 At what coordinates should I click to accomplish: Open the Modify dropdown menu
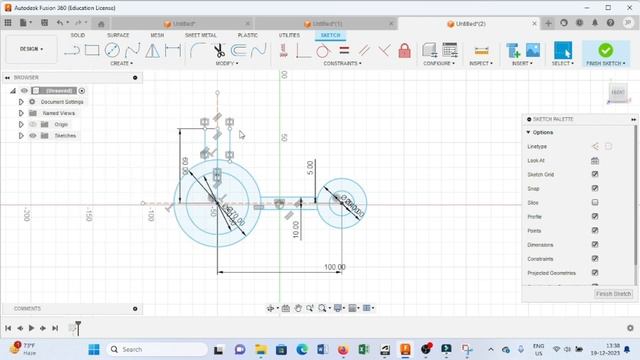tap(227, 63)
